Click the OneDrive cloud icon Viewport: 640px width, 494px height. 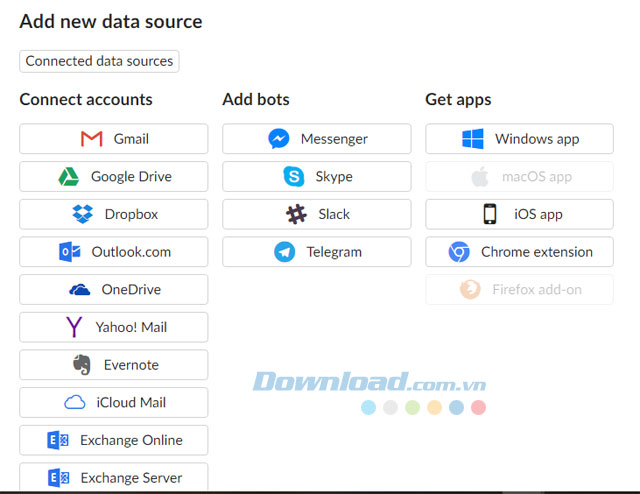[80, 289]
